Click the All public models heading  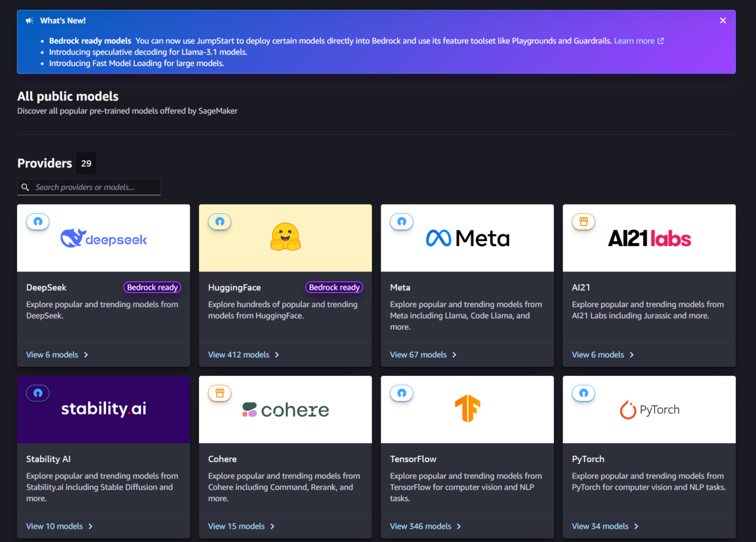tap(68, 96)
